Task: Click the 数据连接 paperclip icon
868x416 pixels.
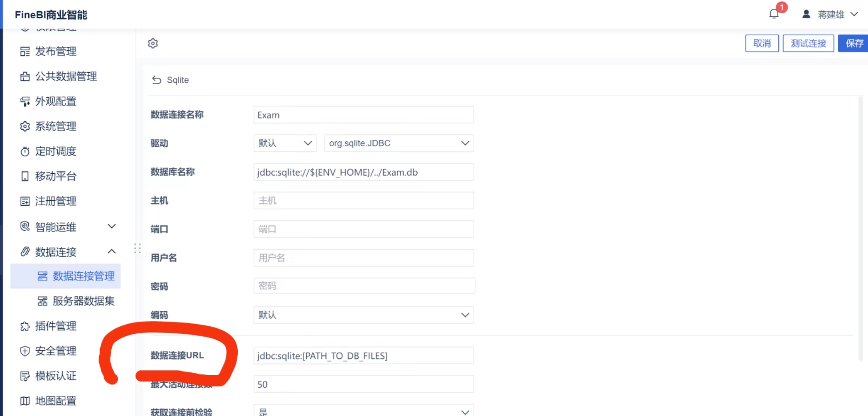Action: pos(25,252)
